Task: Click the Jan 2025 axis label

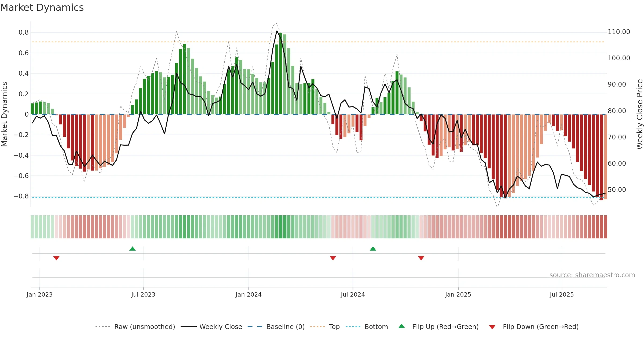Action: pos(458,294)
